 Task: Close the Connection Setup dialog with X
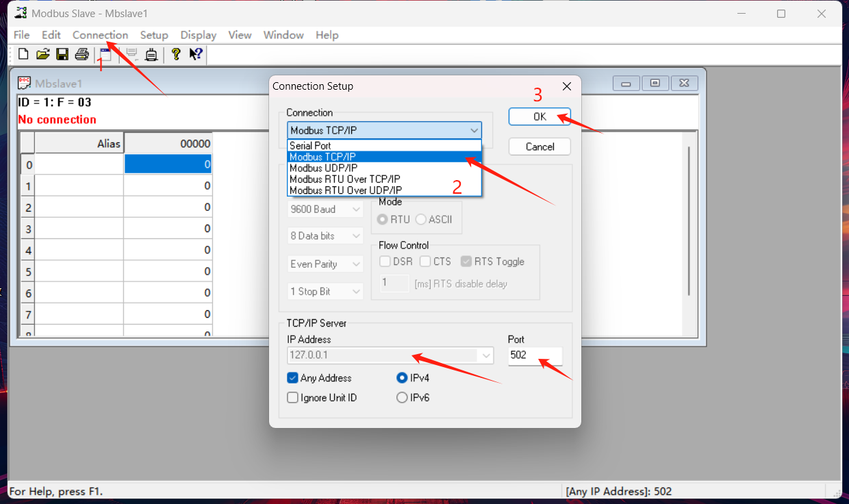tap(566, 86)
